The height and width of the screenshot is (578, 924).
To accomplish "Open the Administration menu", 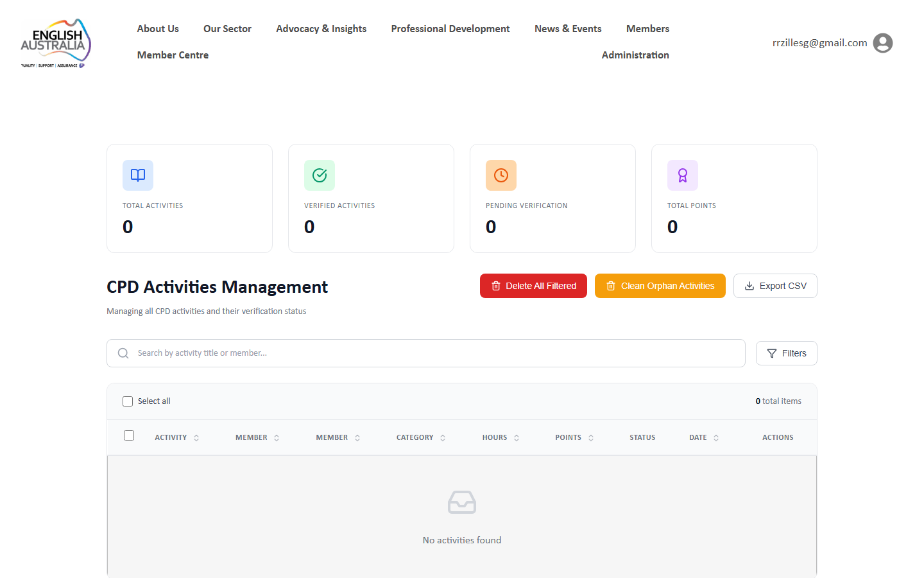I will point(635,55).
